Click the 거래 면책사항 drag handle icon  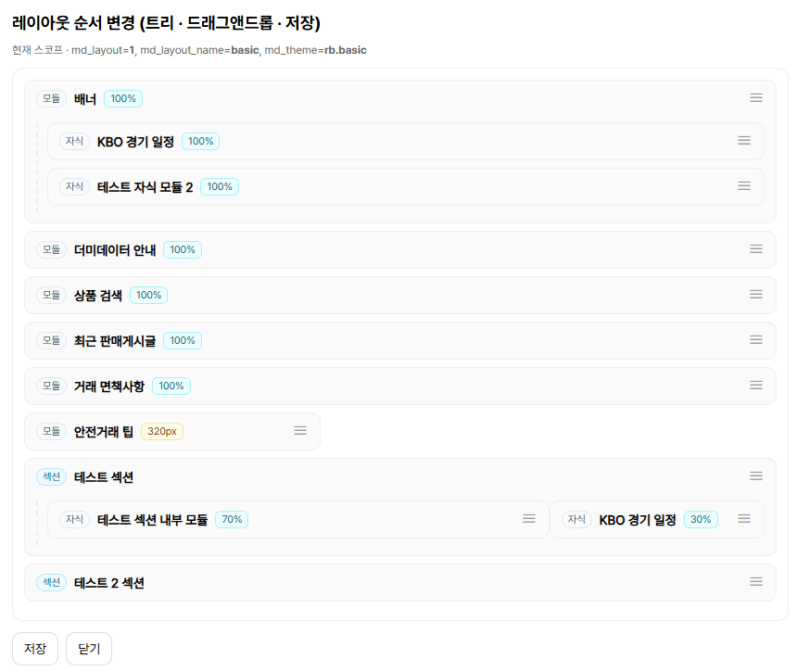pos(756,386)
